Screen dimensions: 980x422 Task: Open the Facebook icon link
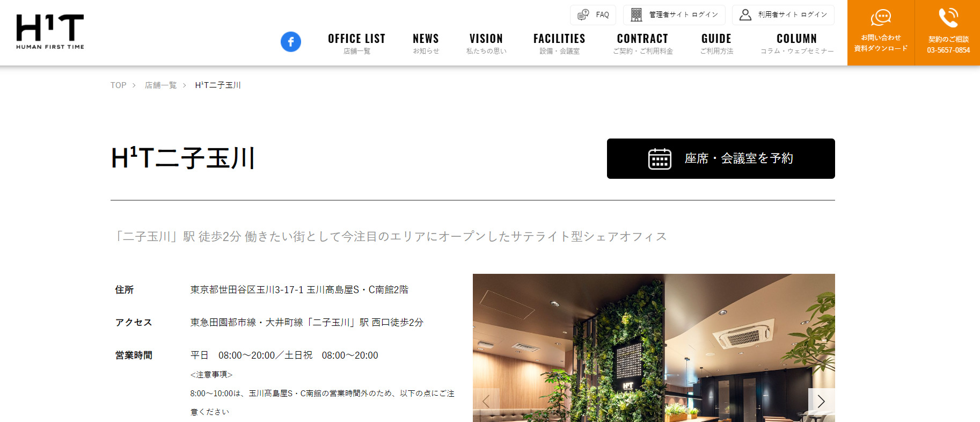pyautogui.click(x=291, y=42)
